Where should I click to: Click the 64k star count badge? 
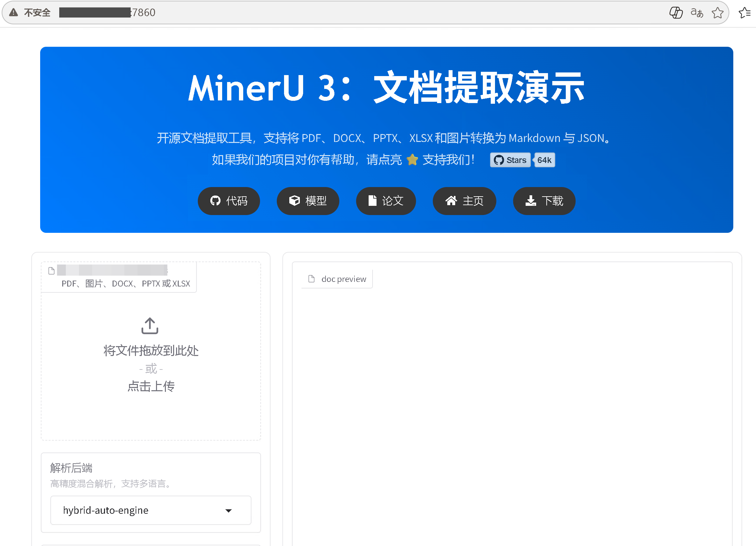pos(544,160)
